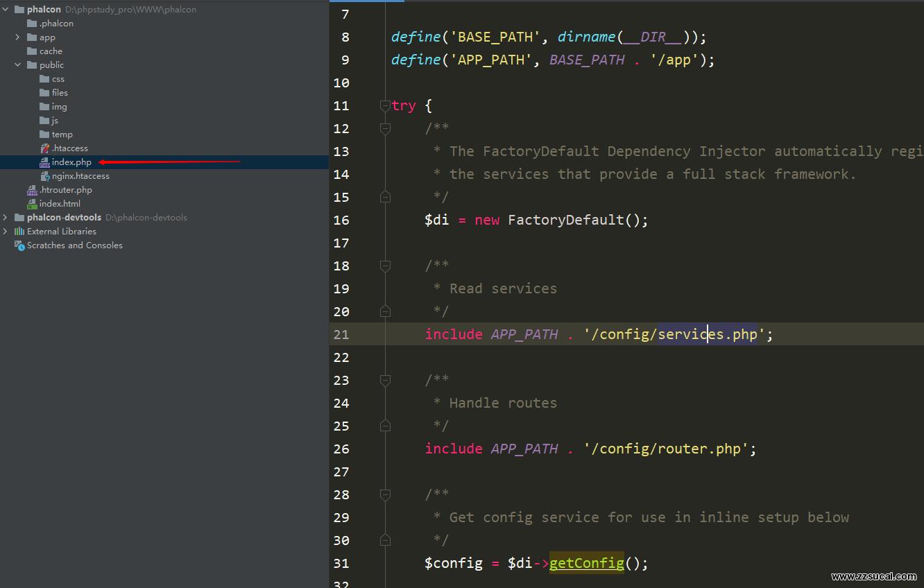Fold the Read services comment at line 18
924x588 pixels.
pyautogui.click(x=385, y=266)
